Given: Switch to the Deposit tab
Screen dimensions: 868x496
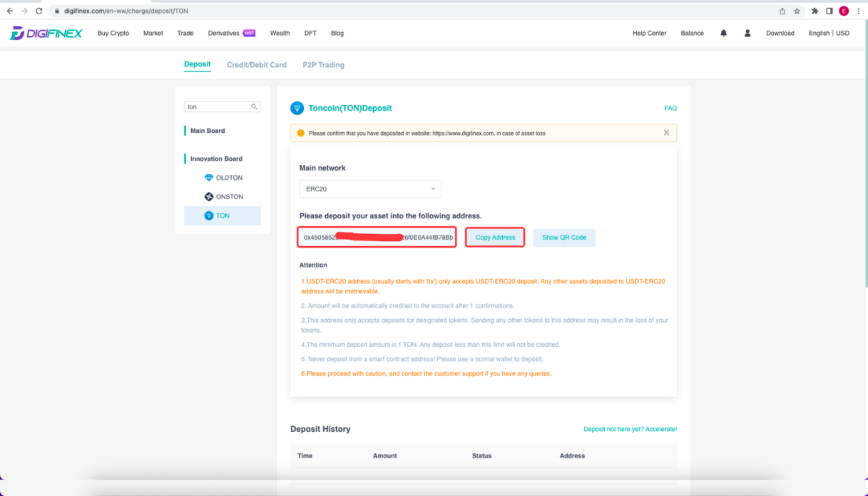Looking at the screenshot, I should (x=197, y=64).
